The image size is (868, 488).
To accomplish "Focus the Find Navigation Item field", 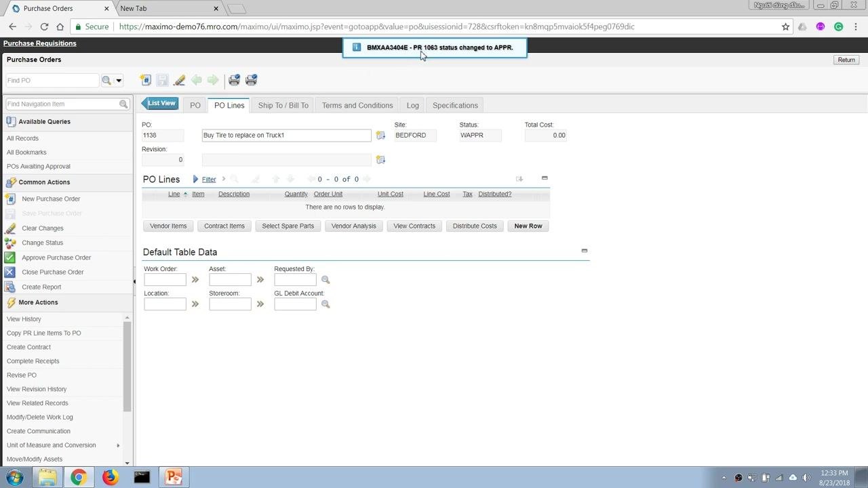I will [62, 104].
